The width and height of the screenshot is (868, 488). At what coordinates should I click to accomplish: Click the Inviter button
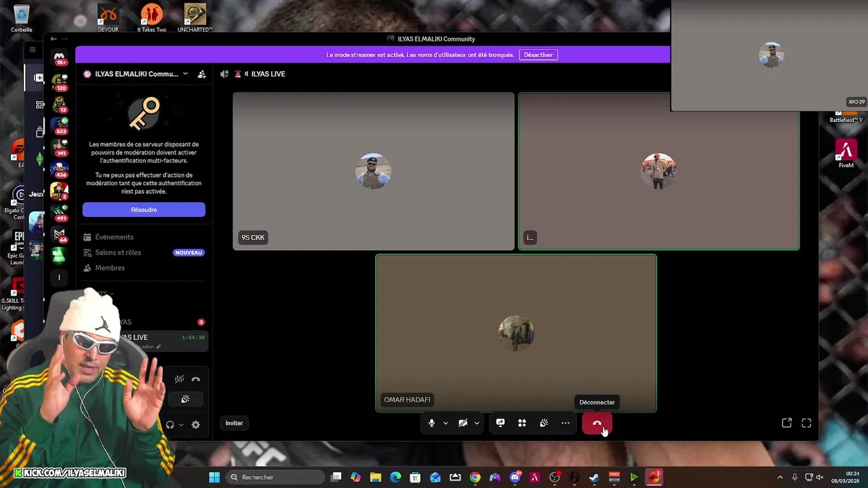(234, 423)
